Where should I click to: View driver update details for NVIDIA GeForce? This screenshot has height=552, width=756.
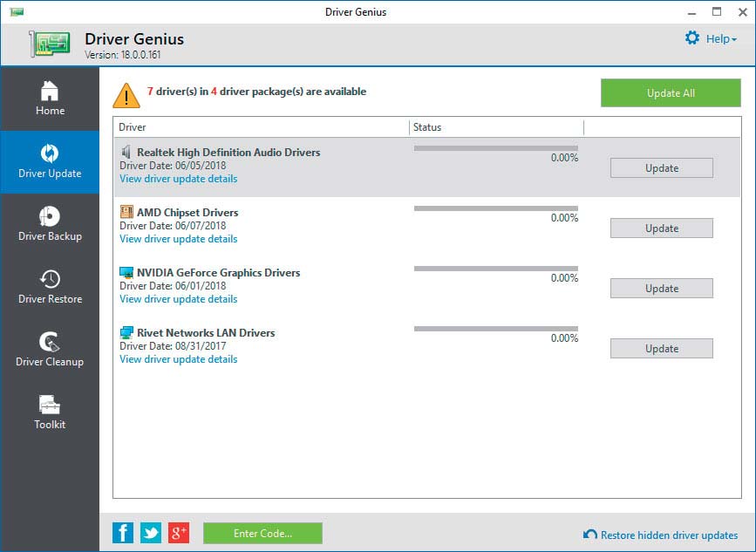179,299
